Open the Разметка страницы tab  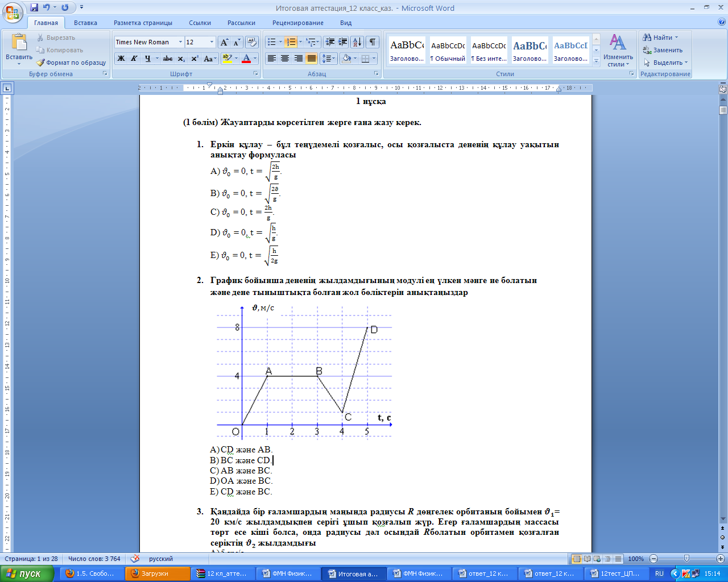point(143,23)
